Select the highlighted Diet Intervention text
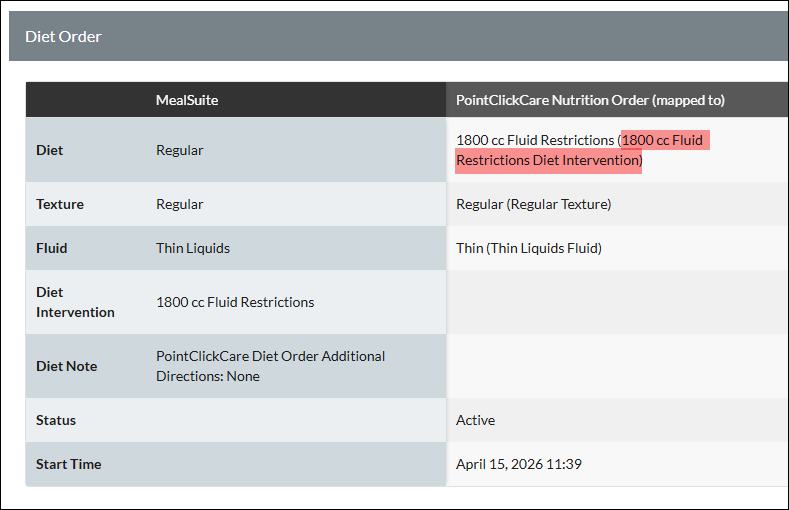 (582, 150)
